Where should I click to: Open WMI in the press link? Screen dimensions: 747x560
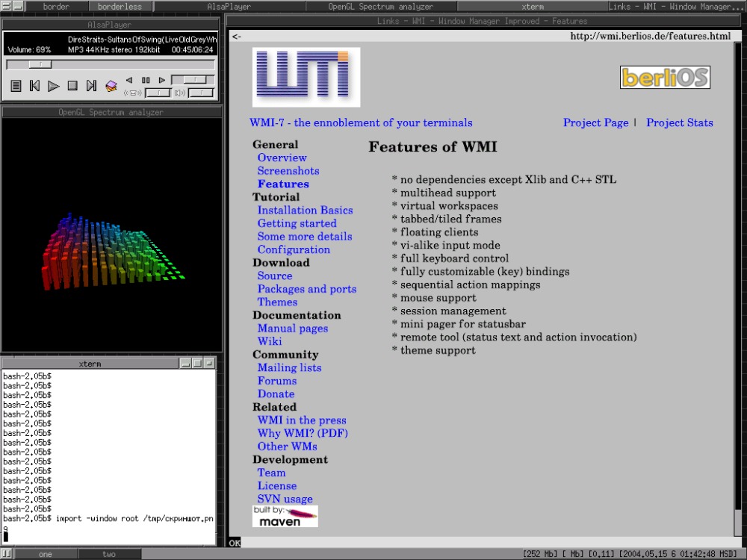coord(302,420)
